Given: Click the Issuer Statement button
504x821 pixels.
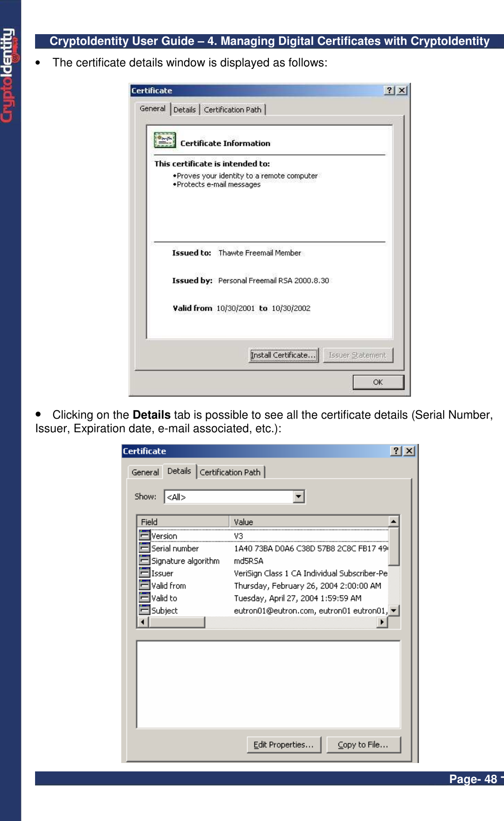Looking at the screenshot, I should tap(358, 355).
